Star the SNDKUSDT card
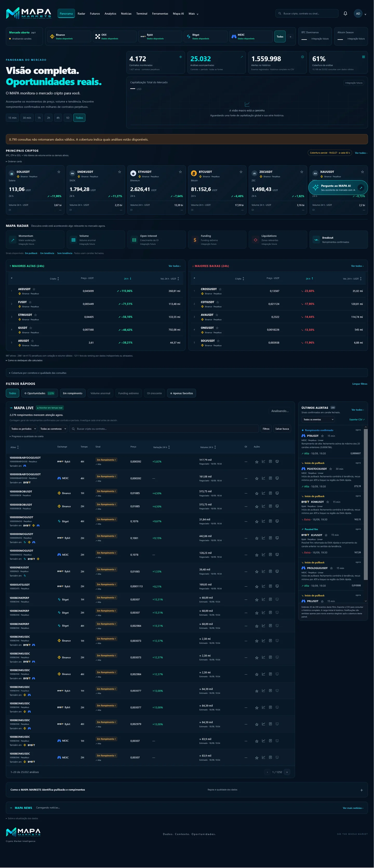Screen dimensions: 374x868 pos(119,172)
